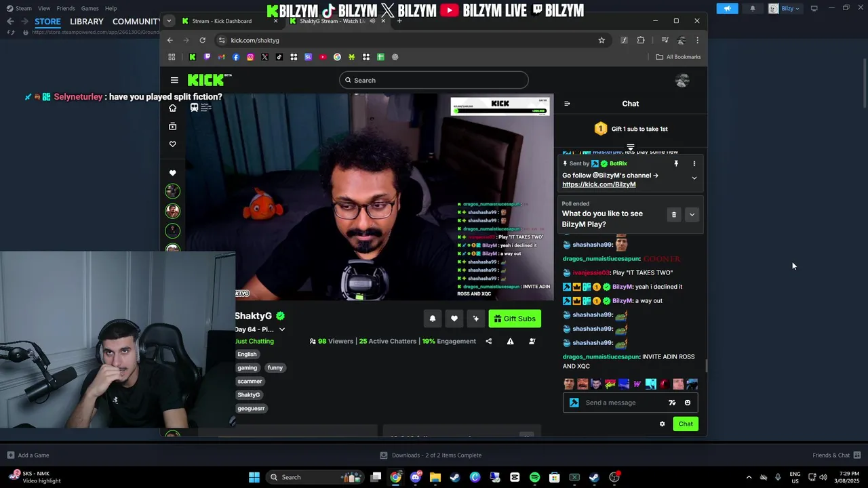Viewport: 868px width, 488px height.
Task: Send message with the Chat button
Action: pos(686,424)
